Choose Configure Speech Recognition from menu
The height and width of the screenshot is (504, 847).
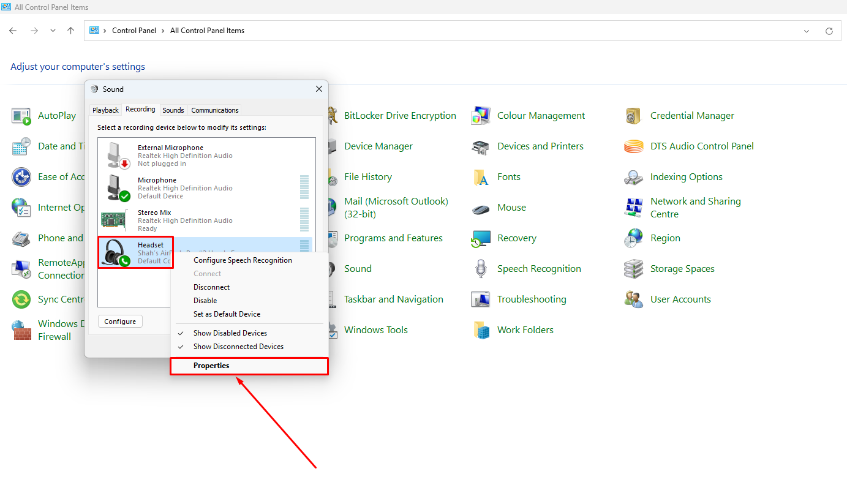coord(243,260)
